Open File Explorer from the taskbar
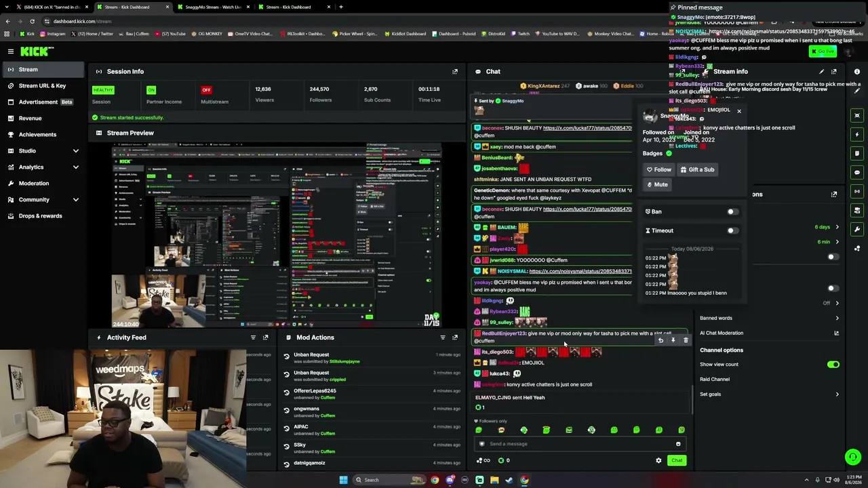The image size is (868, 488). pos(494,480)
